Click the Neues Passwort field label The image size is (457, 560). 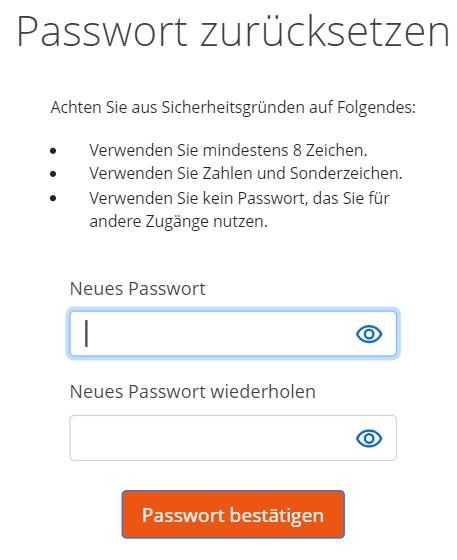coord(137,289)
